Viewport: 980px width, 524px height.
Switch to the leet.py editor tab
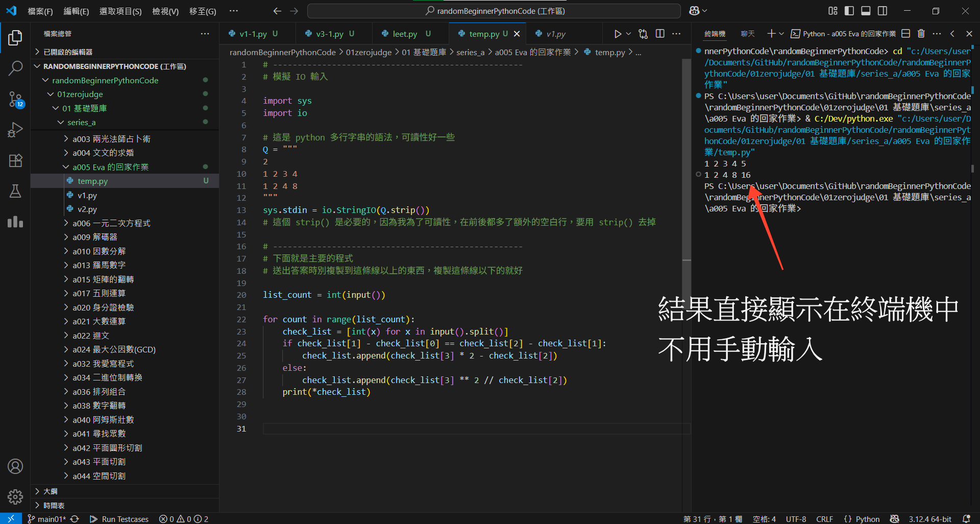(404, 34)
